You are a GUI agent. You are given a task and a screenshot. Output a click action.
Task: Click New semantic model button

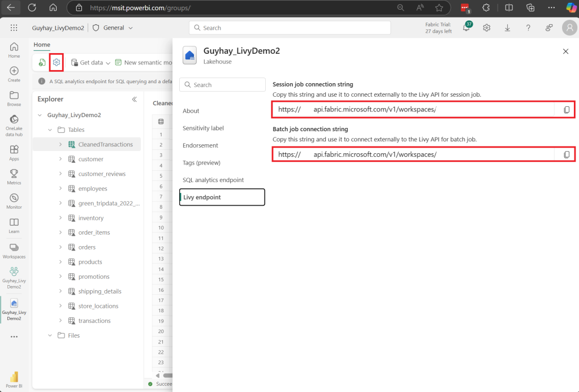143,62
